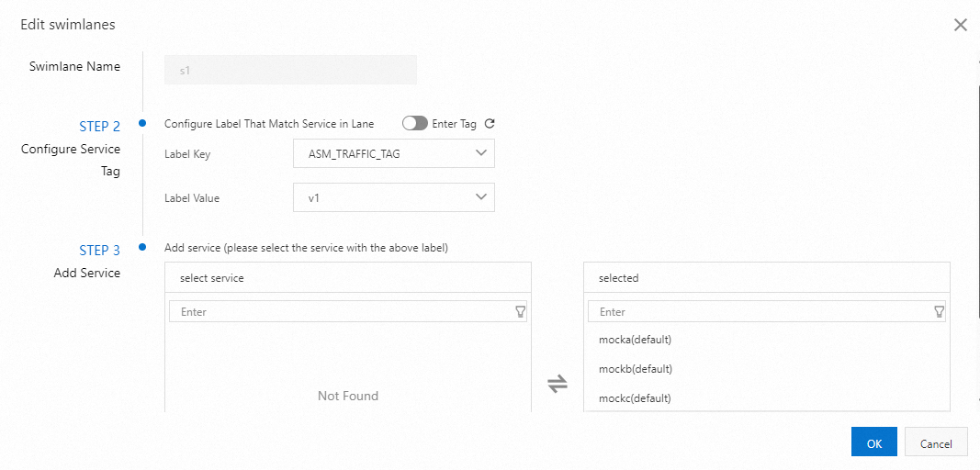Click the STEP 3 step marker dot

pos(142,246)
